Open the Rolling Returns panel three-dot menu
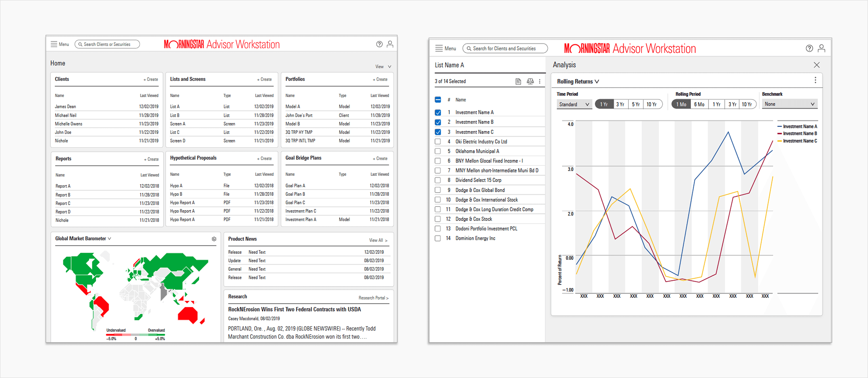Screen dimensions: 868x378 point(815,80)
